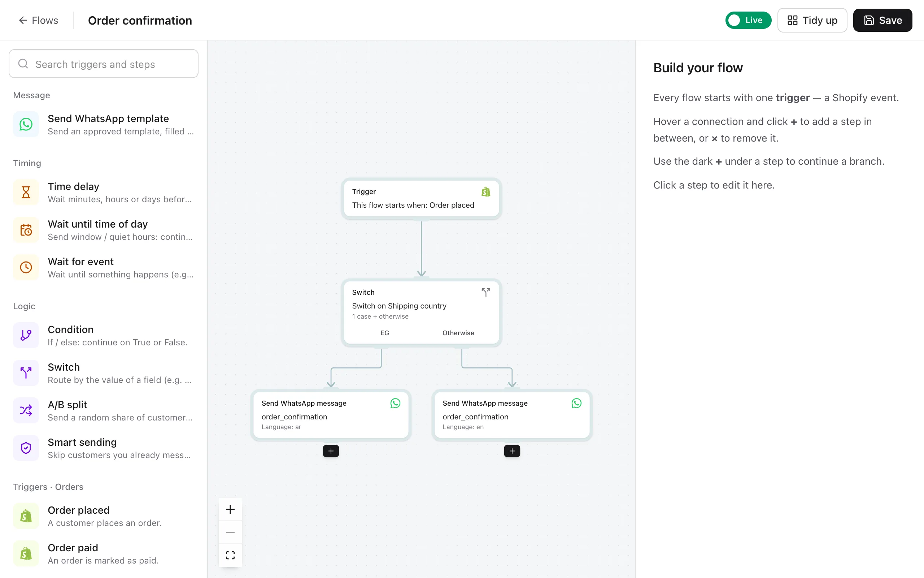The width and height of the screenshot is (924, 578).
Task: Go back to Flows
Action: point(38,20)
